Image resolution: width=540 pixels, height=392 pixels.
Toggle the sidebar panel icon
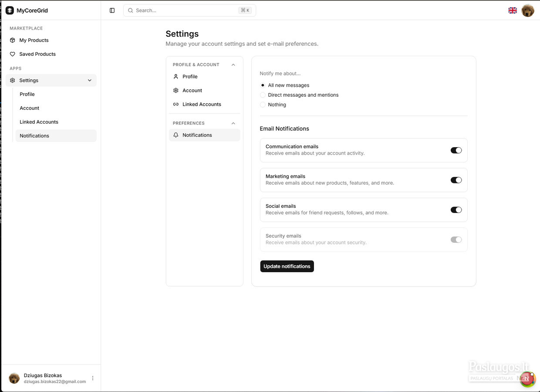(112, 10)
